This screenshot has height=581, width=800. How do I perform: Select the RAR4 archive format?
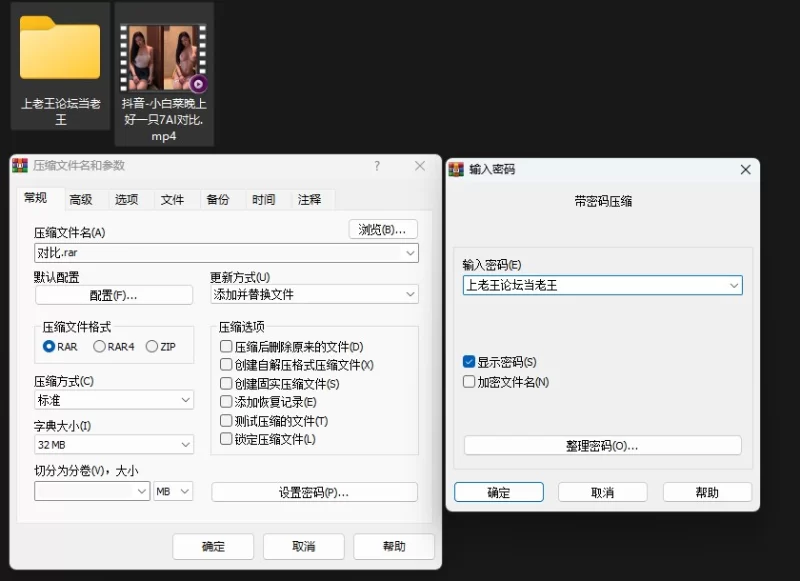(x=100, y=347)
